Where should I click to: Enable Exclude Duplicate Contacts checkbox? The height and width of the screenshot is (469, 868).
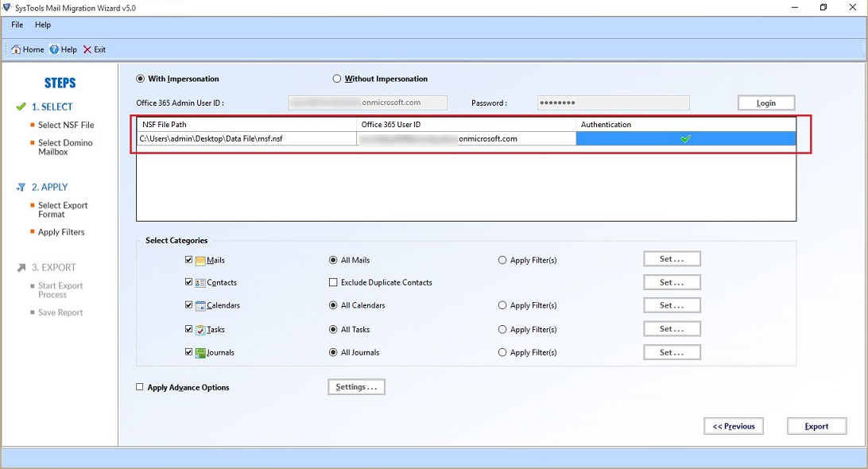pos(333,282)
